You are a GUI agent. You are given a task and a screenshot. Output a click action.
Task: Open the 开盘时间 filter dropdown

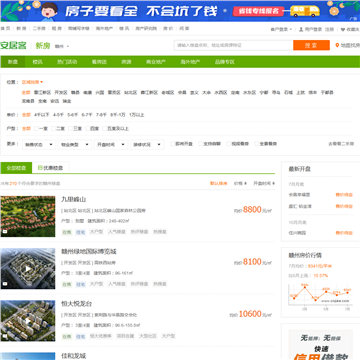(111, 145)
